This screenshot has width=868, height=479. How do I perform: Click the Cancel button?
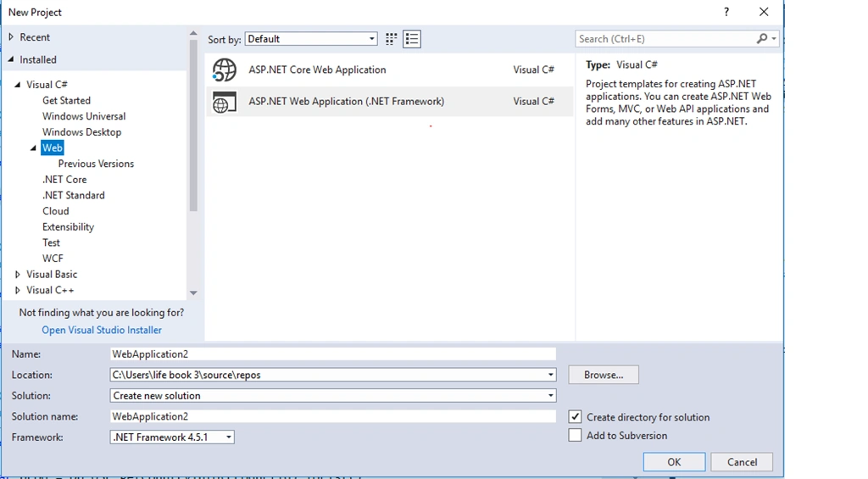(742, 462)
